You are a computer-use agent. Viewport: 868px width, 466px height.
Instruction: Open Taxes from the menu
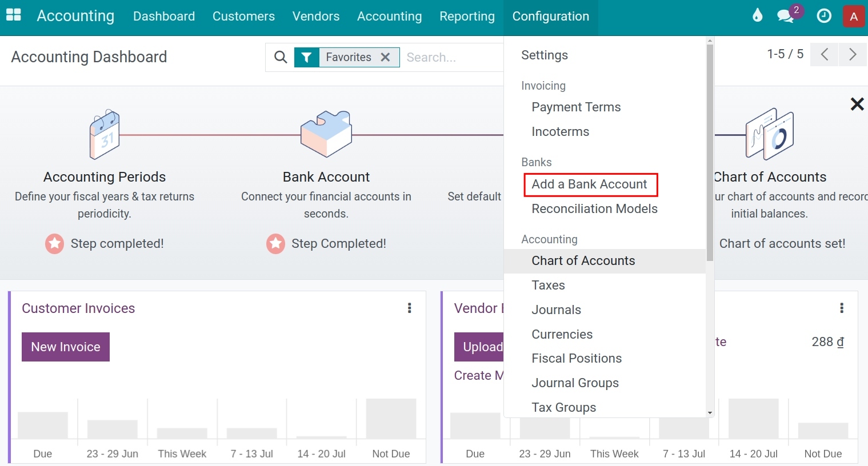(x=548, y=286)
